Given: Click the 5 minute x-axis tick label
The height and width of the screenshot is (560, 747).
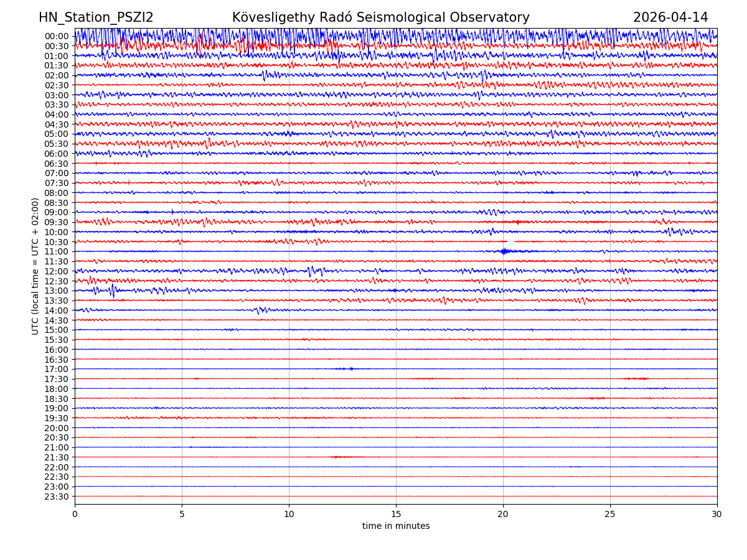Looking at the screenshot, I should click(x=182, y=515).
